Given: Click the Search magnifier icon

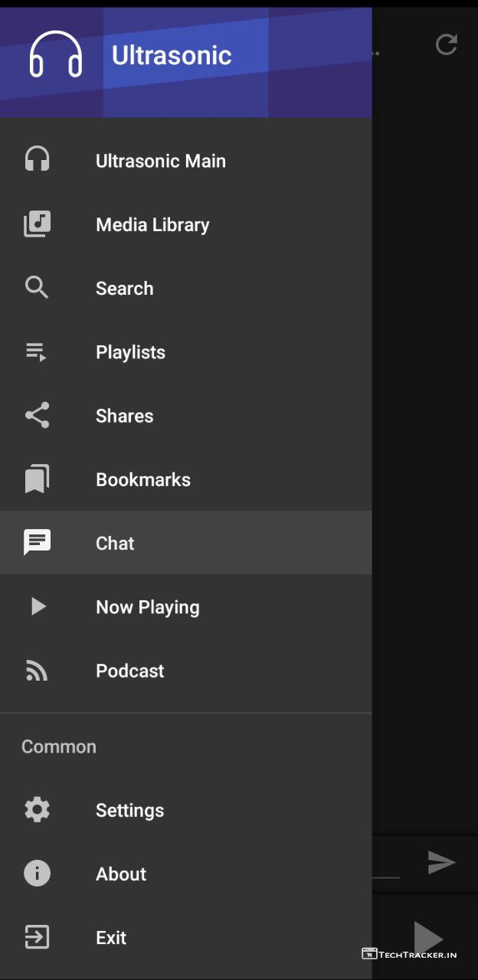Looking at the screenshot, I should [x=37, y=288].
